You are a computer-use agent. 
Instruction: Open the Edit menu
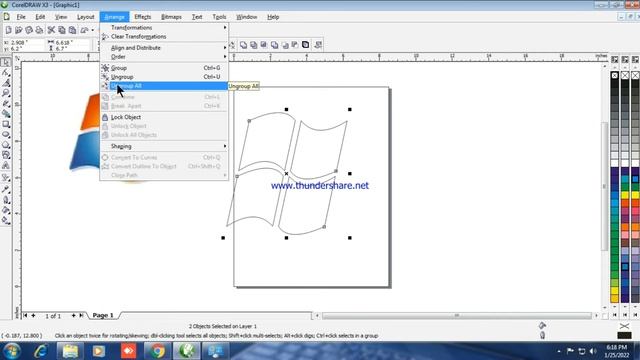[x=40, y=17]
